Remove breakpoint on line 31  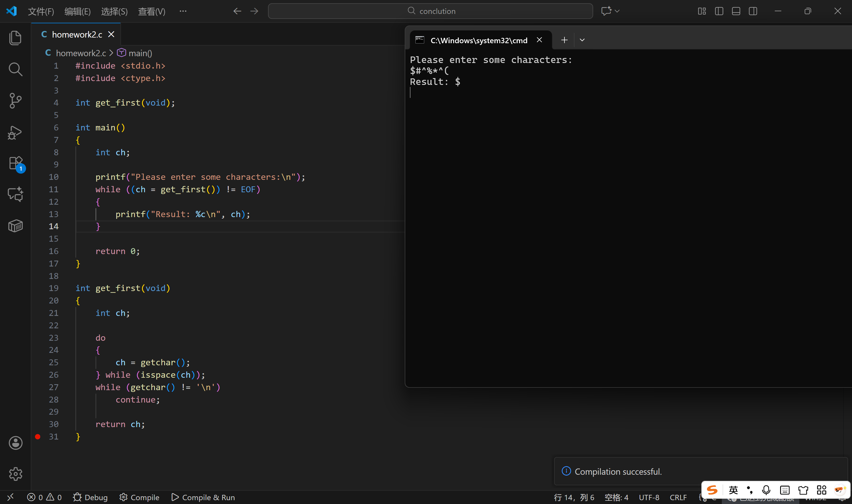pos(38,437)
